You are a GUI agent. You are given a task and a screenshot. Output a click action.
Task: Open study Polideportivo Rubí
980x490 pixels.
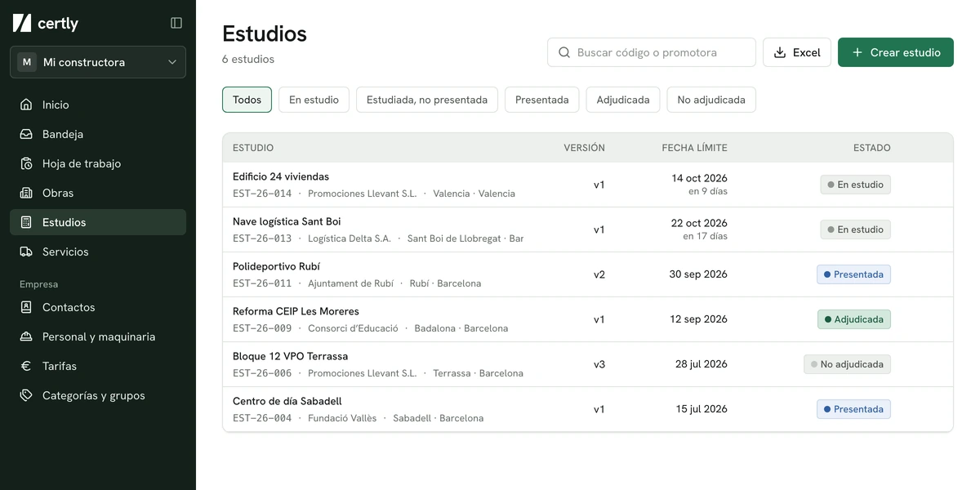tap(588, 274)
